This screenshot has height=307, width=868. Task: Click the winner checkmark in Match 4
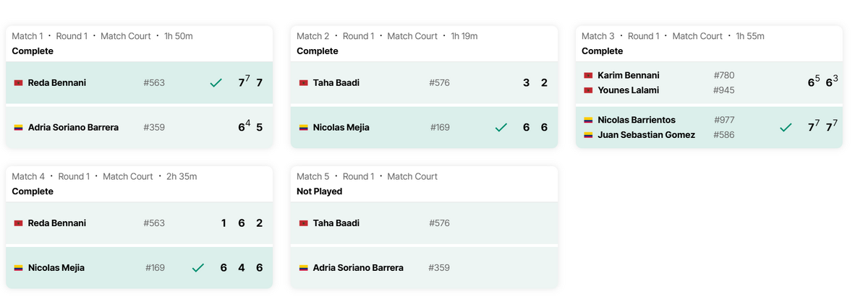click(198, 268)
